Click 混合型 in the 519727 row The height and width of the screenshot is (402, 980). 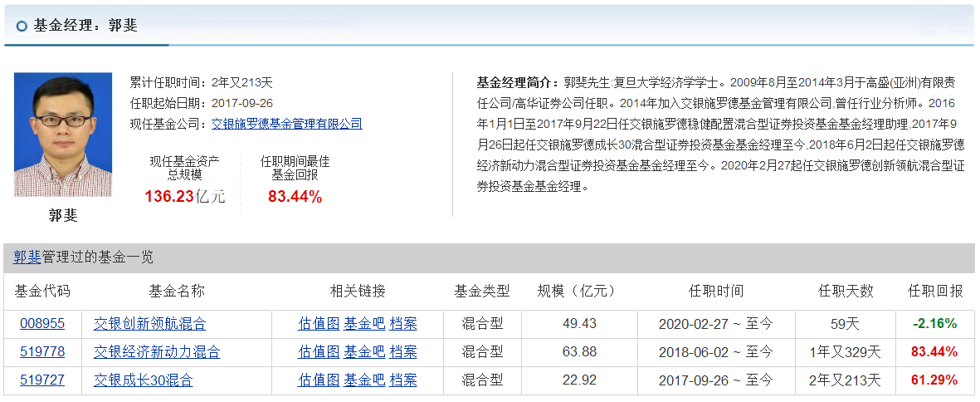pos(482,380)
